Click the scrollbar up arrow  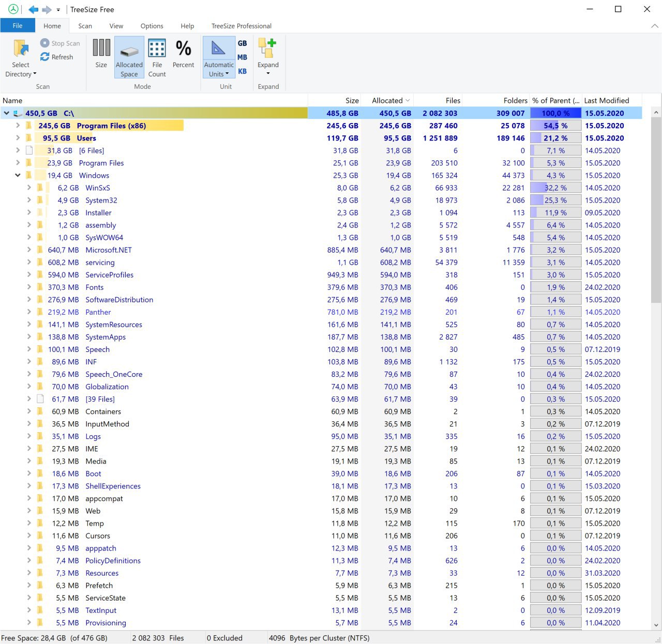point(656,112)
